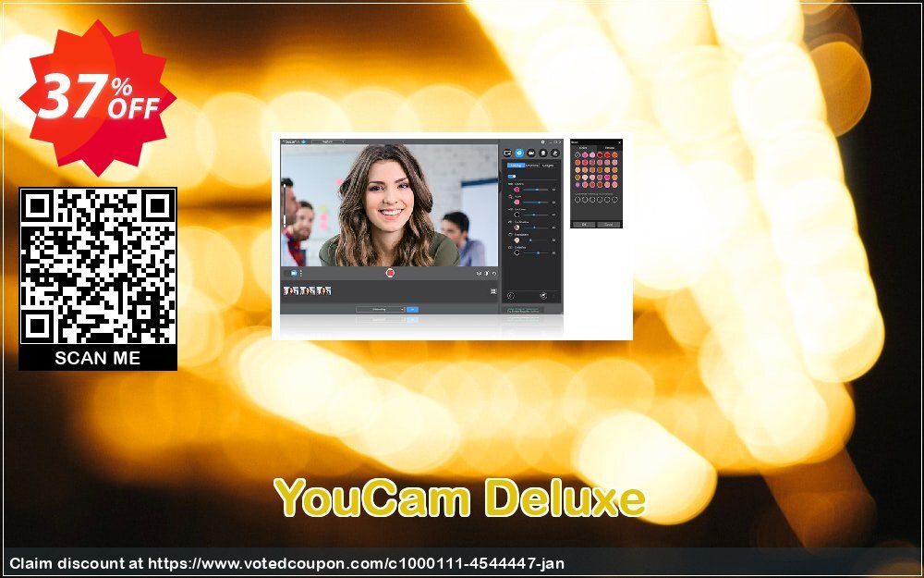
Task: Open the resolution dropdown in the title bar
Action: pyautogui.click(x=328, y=141)
